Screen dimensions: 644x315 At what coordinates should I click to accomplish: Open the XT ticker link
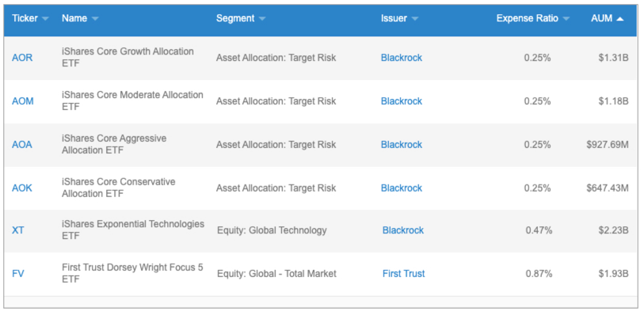coord(18,230)
